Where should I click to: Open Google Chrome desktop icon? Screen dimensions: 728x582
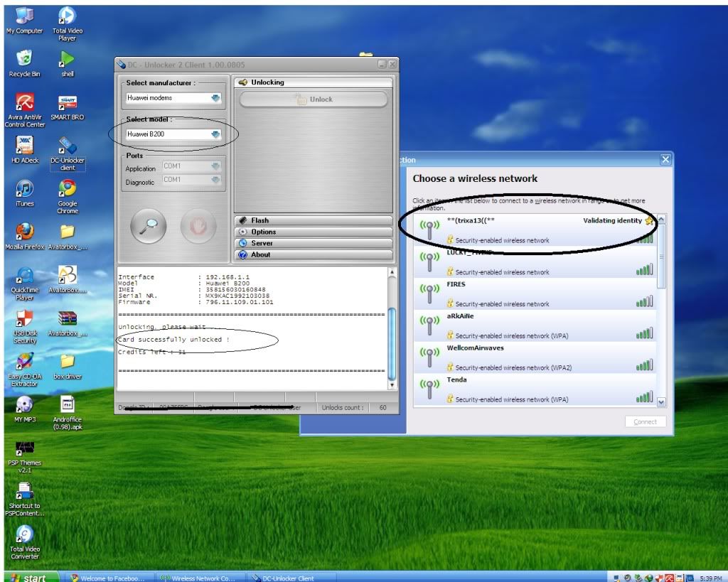(x=68, y=190)
